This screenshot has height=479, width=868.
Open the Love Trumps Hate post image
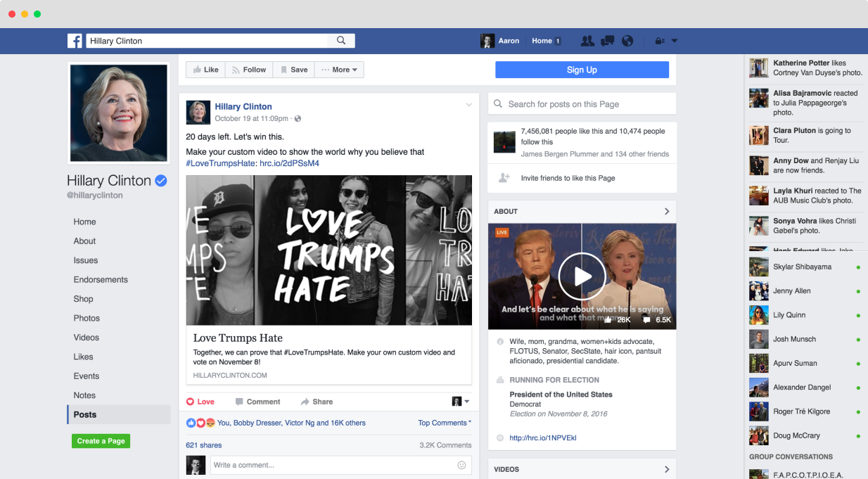tap(328, 250)
